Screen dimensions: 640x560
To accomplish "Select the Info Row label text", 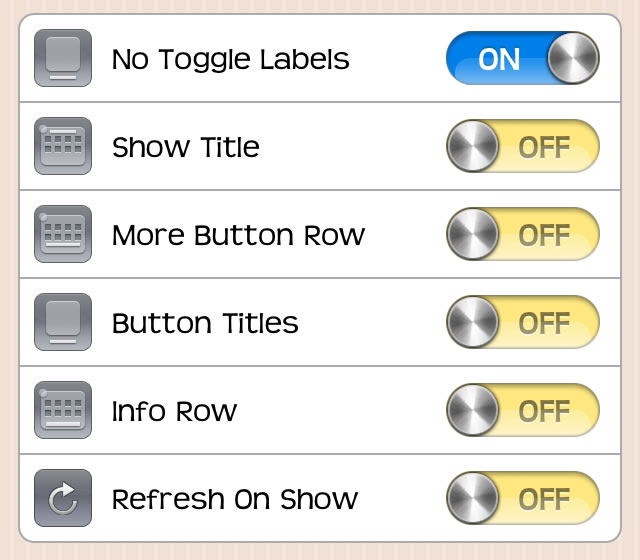I will point(174,411).
